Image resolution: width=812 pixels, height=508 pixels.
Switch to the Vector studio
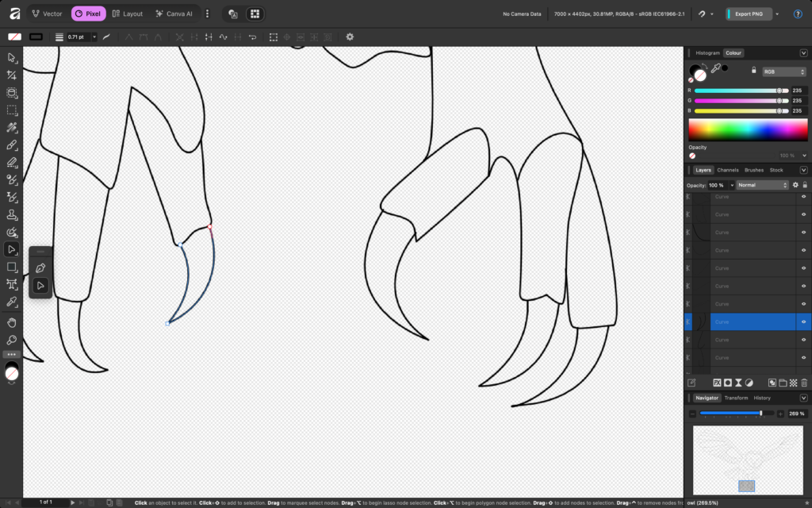pyautogui.click(x=47, y=13)
